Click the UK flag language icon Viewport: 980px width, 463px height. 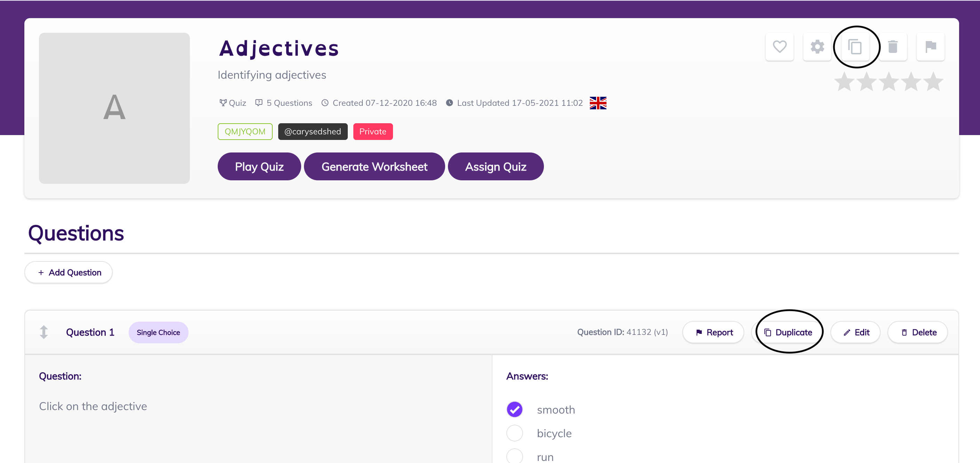pyautogui.click(x=598, y=103)
